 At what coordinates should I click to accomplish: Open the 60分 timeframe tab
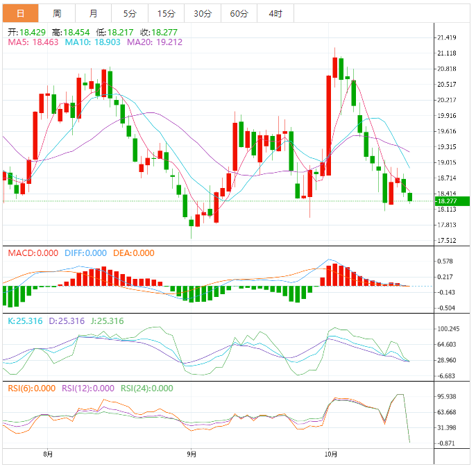tap(239, 13)
